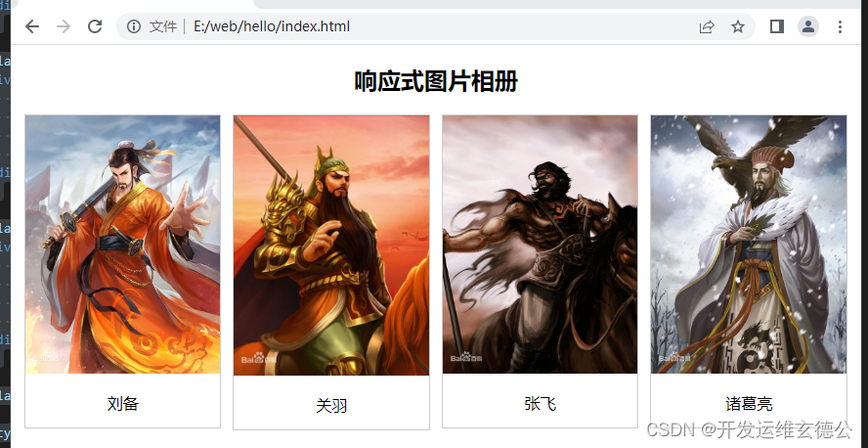Click the forward navigation arrow

tap(64, 26)
